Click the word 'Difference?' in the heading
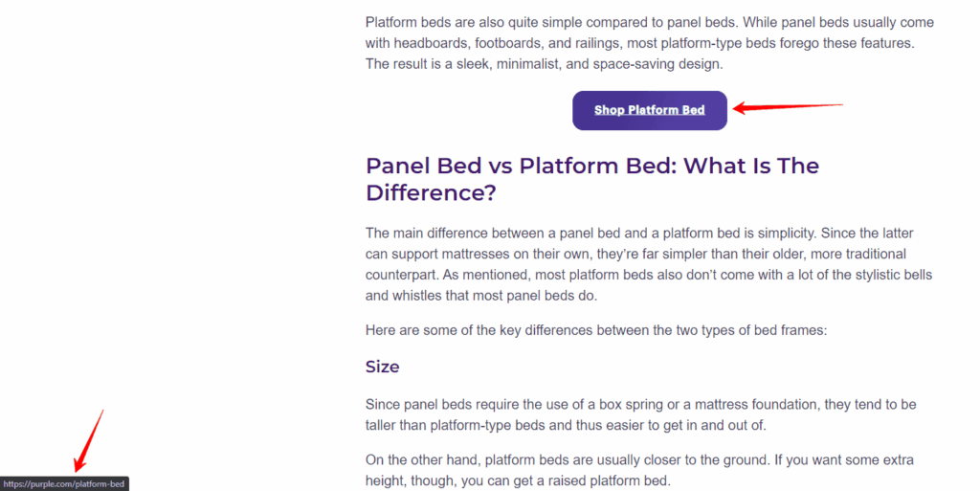The height and width of the screenshot is (491, 980). pos(431,192)
